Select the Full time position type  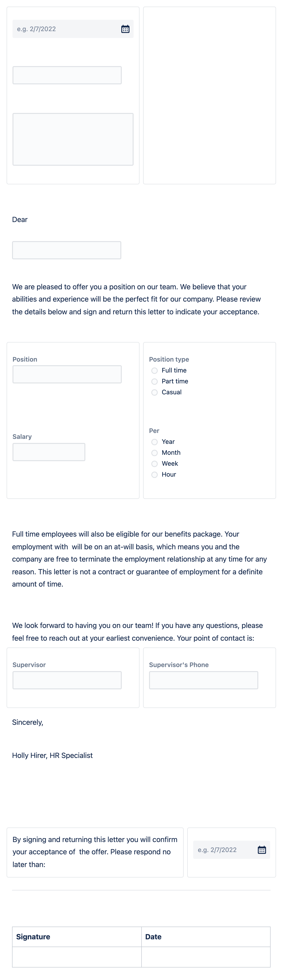point(155,370)
